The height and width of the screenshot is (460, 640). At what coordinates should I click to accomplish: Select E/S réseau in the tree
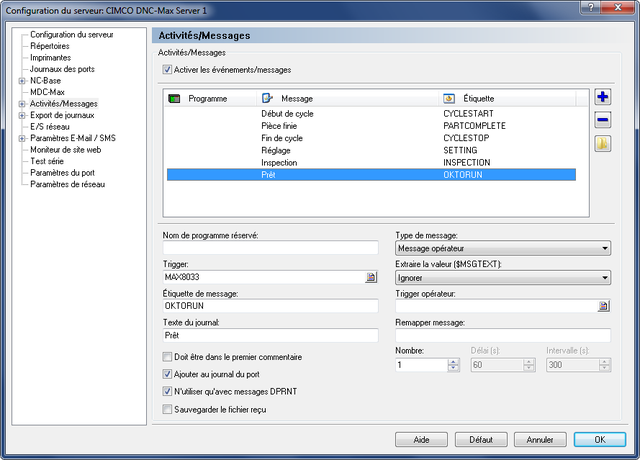50,127
